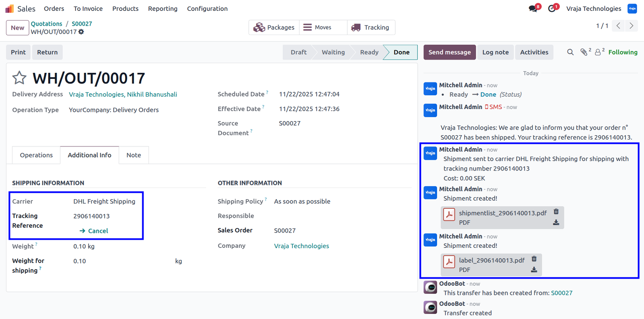Open the S00027 sales order link in chatter
The image size is (644, 319).
coord(561,293)
